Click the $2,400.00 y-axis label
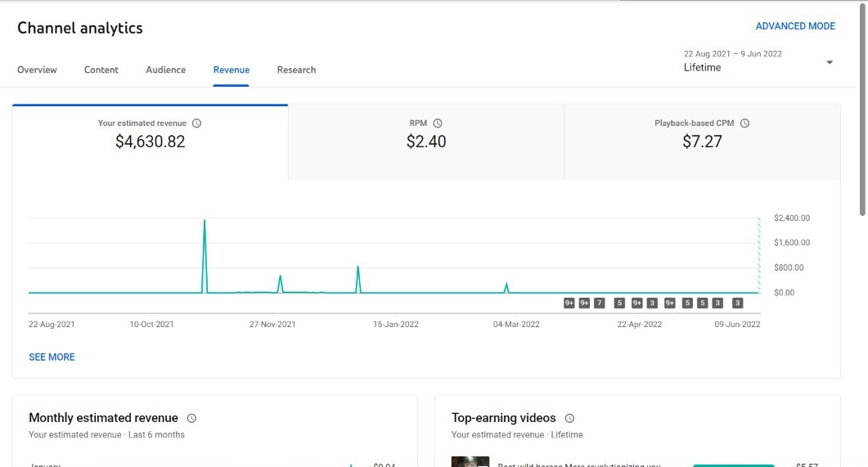The image size is (868, 467). (x=792, y=218)
